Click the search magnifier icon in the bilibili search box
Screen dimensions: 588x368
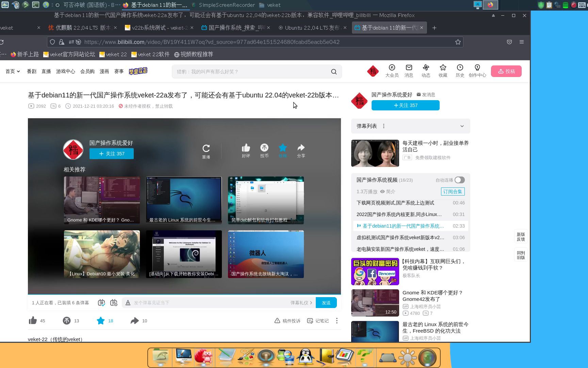334,72
